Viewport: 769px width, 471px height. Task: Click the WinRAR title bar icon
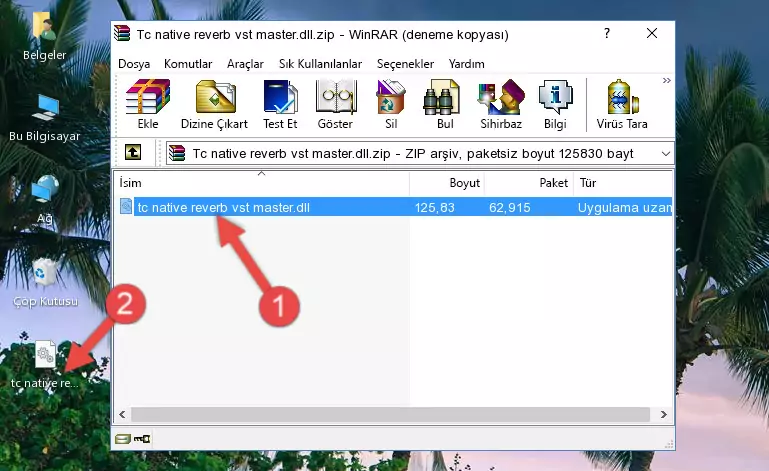(122, 33)
